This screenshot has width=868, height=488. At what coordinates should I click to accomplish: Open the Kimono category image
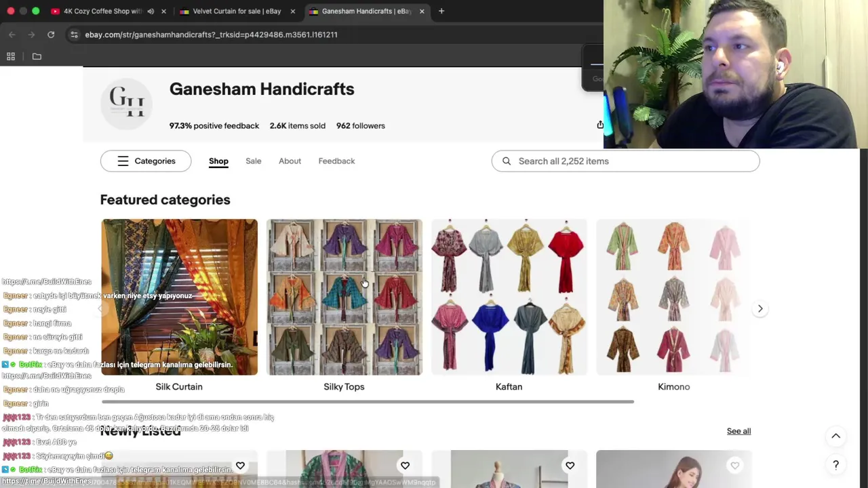[x=673, y=297]
